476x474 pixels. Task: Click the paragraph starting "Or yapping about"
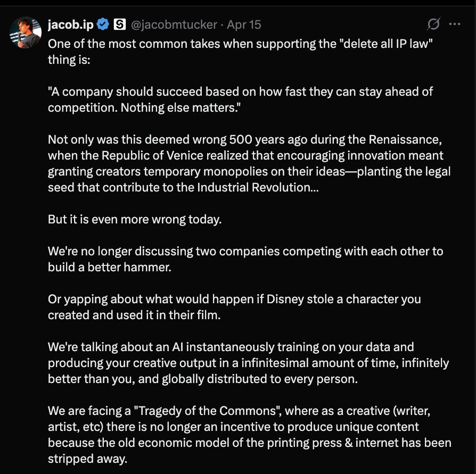tap(234, 307)
